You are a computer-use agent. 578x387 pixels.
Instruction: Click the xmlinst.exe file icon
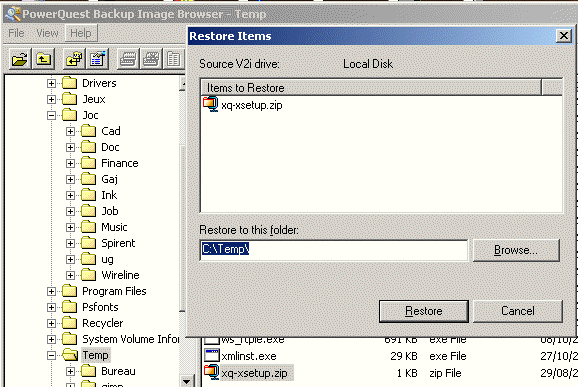212,356
